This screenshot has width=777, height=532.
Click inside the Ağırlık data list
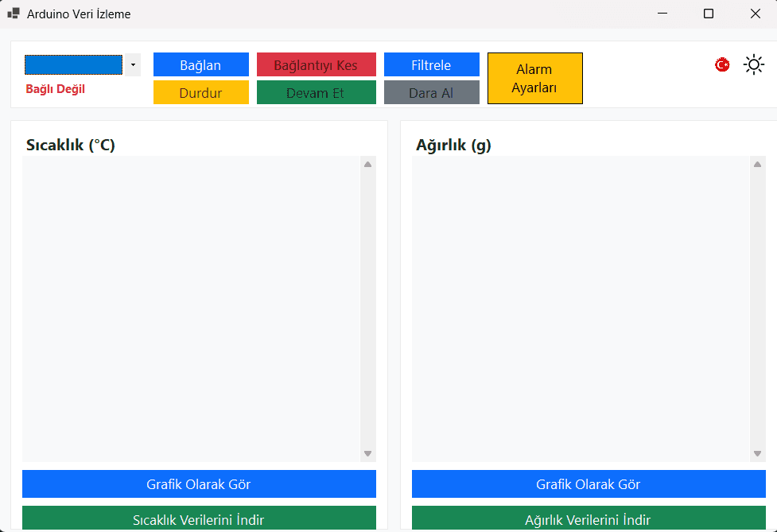pyautogui.click(x=581, y=309)
